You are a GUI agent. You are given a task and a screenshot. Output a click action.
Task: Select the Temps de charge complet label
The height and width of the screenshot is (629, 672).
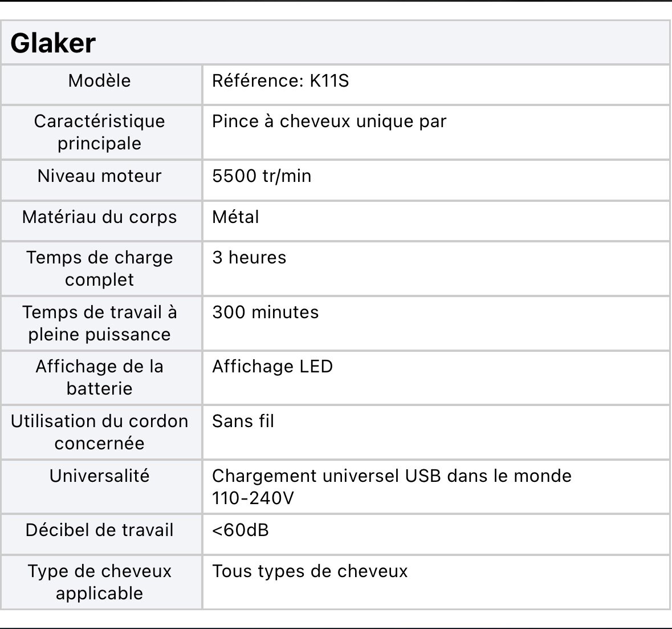[100, 268]
